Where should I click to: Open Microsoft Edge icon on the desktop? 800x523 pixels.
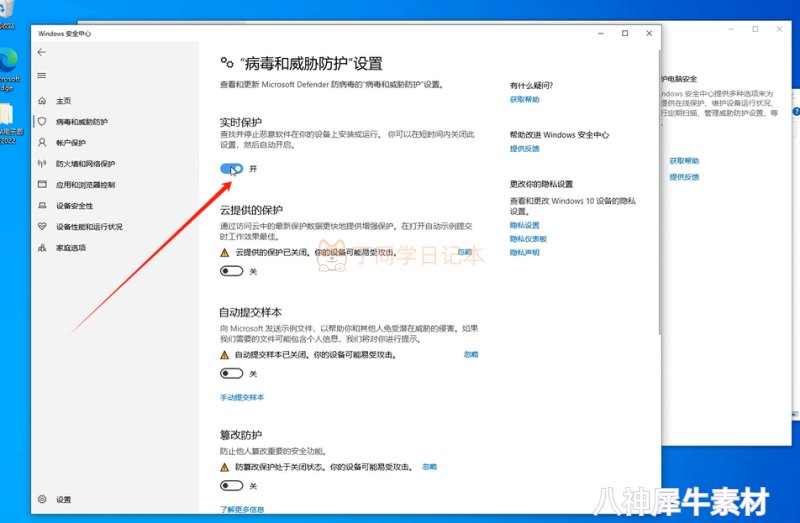[x=10, y=60]
